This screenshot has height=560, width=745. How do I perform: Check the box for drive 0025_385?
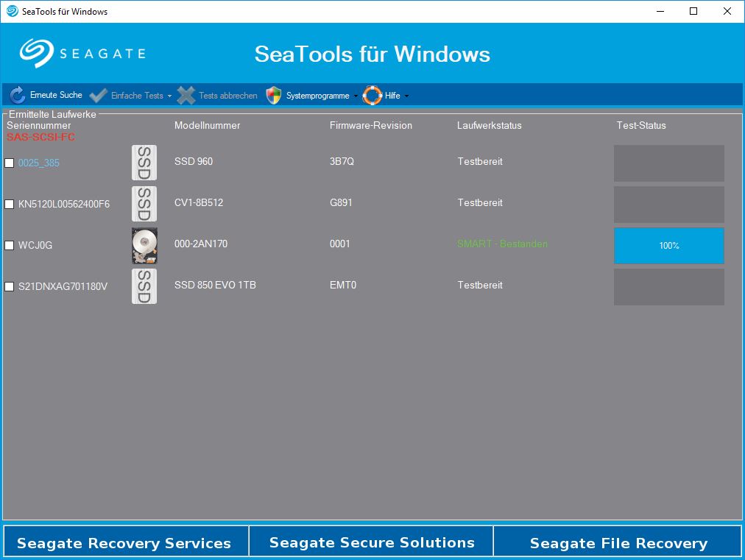(x=9, y=163)
